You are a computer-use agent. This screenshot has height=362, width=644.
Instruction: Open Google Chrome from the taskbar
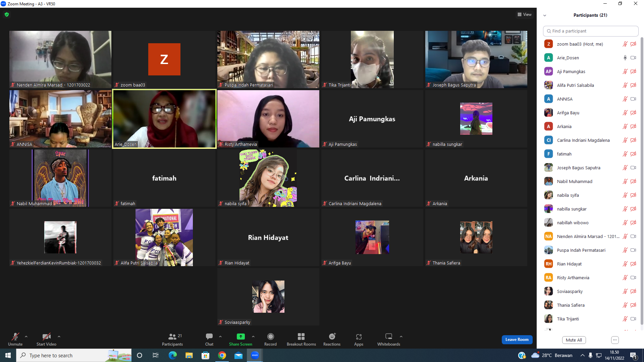pyautogui.click(x=222, y=355)
